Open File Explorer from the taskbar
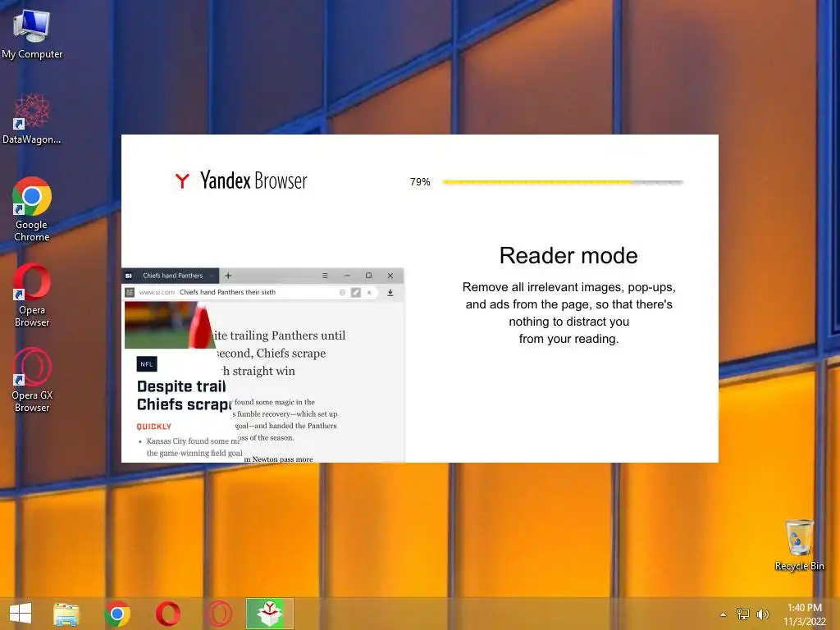The height and width of the screenshot is (630, 840). click(x=66, y=614)
